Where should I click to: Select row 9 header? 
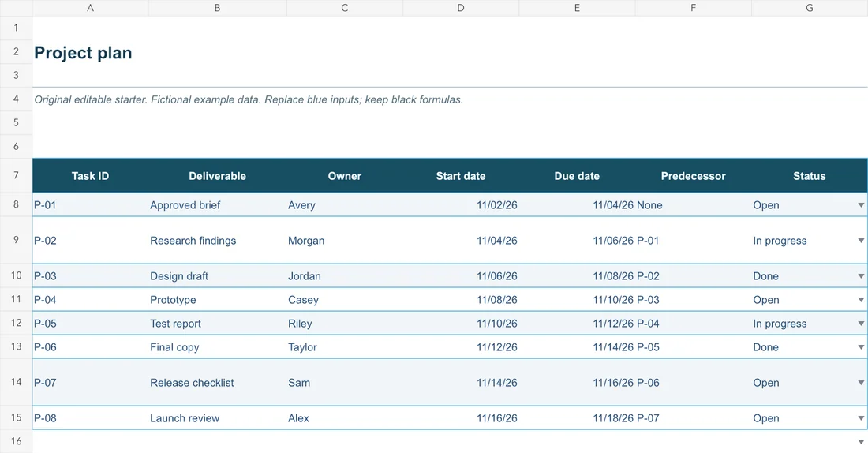coord(16,241)
